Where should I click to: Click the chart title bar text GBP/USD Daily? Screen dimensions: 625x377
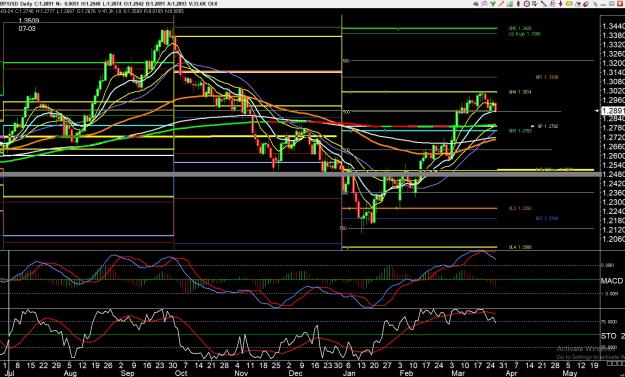click(17, 4)
